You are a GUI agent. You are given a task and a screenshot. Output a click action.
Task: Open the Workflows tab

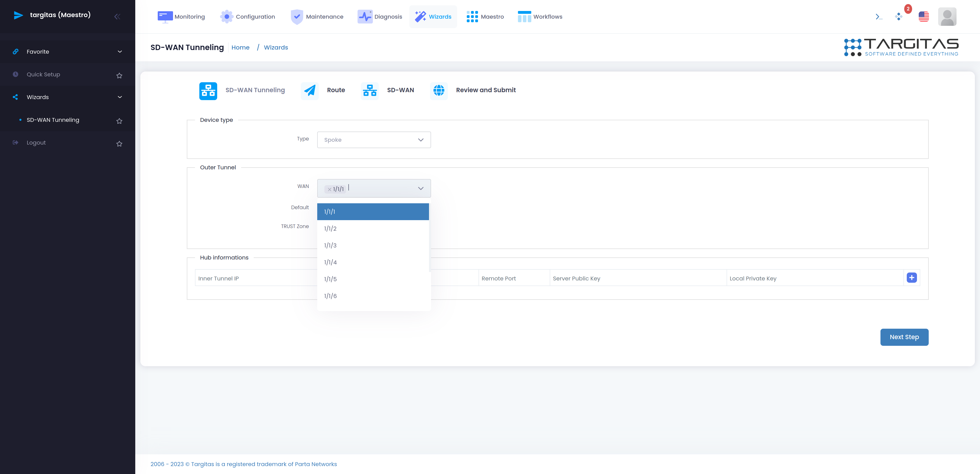pos(539,16)
